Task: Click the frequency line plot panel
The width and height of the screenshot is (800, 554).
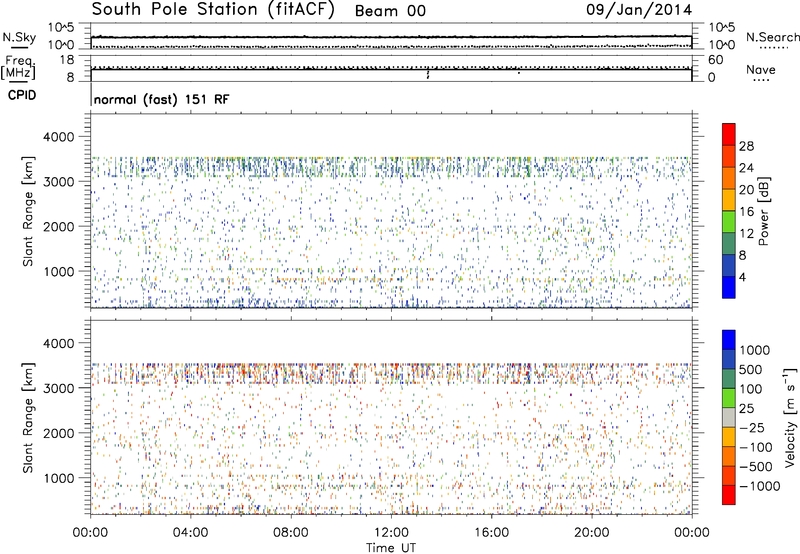Action: pyautogui.click(x=391, y=68)
